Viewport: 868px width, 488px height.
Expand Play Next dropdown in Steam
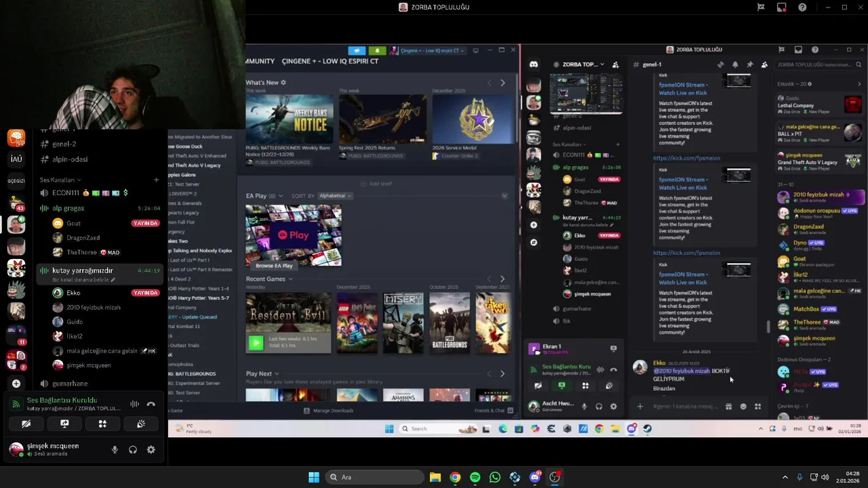277,373
